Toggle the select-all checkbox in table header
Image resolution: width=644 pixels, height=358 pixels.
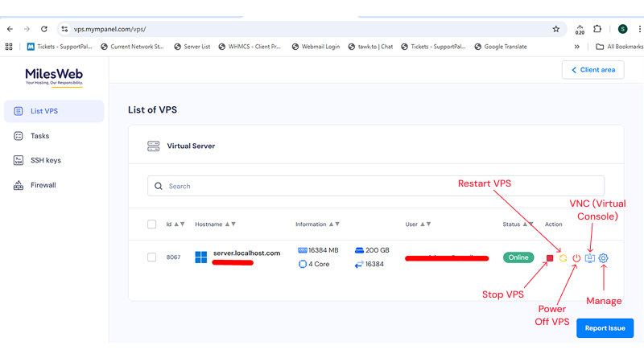tap(152, 224)
